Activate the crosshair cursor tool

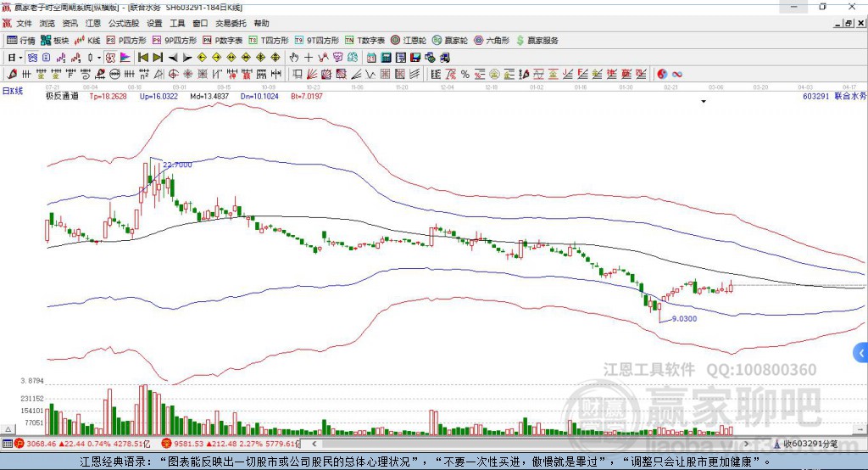pyautogui.click(x=309, y=58)
